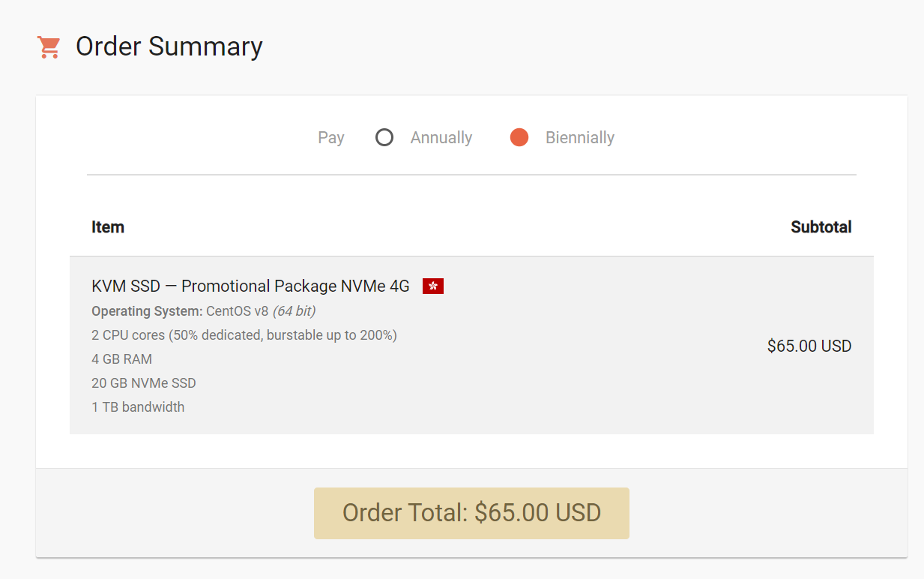Click the Pay label text
The width and height of the screenshot is (924, 579).
(330, 138)
